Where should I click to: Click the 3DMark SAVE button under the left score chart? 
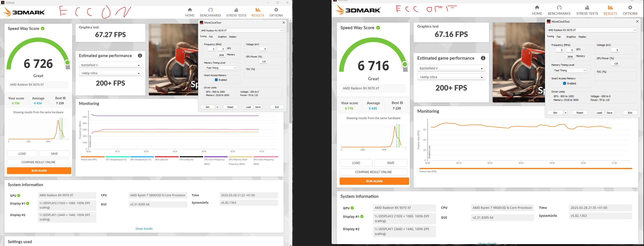[x=54, y=154]
